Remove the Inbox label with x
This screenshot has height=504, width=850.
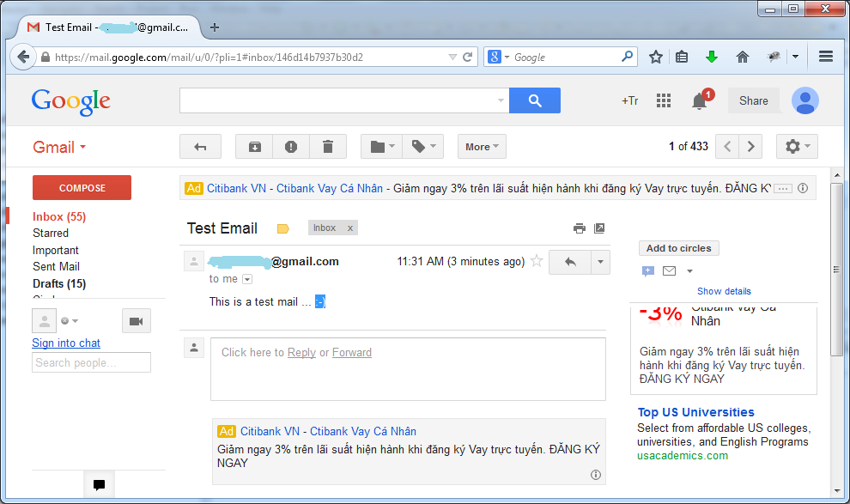tap(350, 228)
